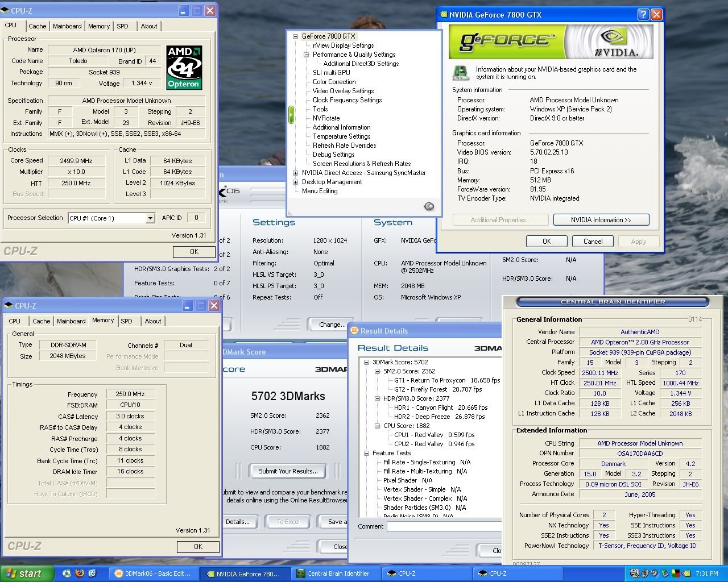The width and height of the screenshot is (728, 582).
Task: Click the Internet Explorer Quick Launch icon
Action: click(92, 573)
